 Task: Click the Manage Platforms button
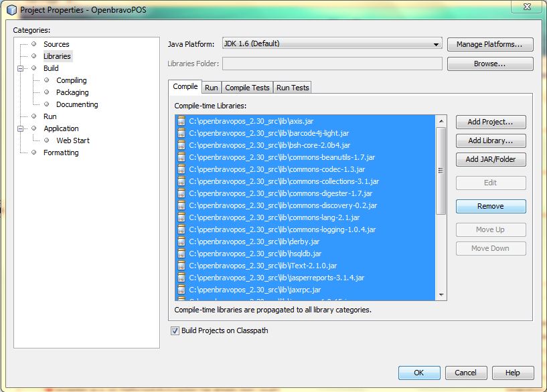point(490,44)
